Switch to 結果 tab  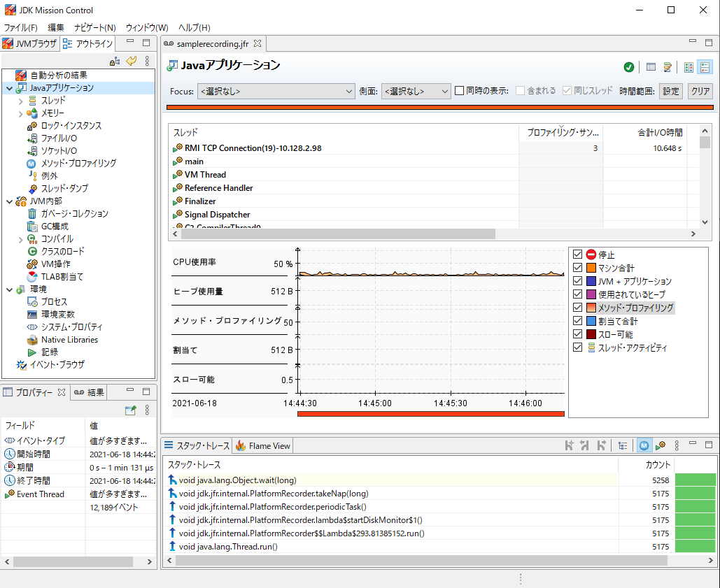(90, 392)
